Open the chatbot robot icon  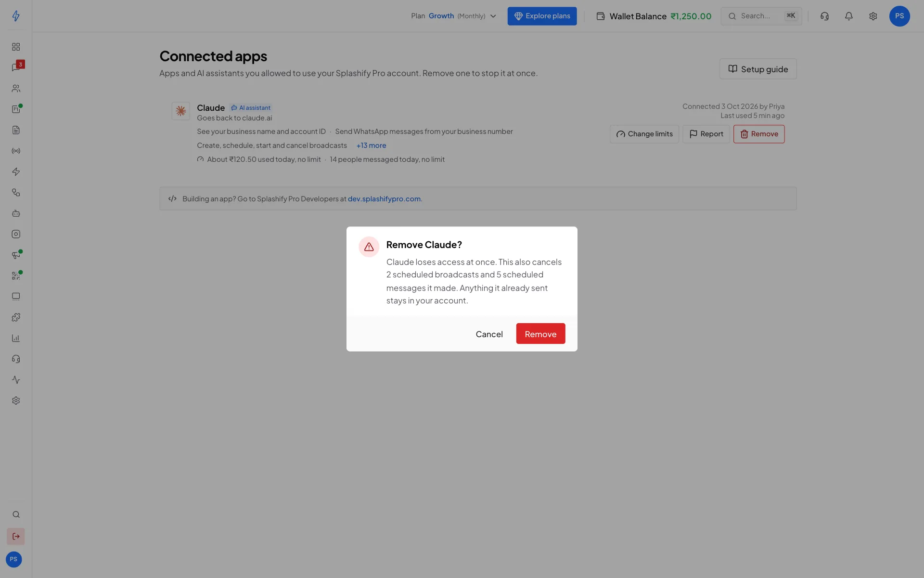click(x=16, y=213)
